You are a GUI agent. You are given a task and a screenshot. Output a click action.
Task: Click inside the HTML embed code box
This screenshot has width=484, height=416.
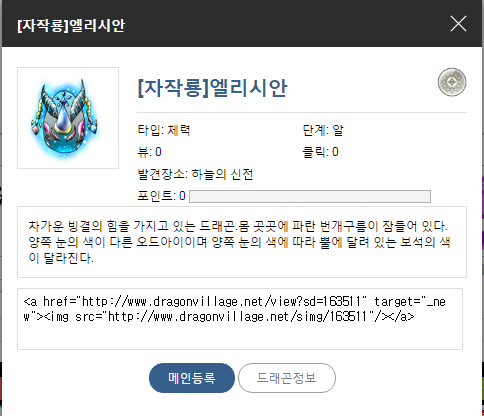tap(240, 319)
